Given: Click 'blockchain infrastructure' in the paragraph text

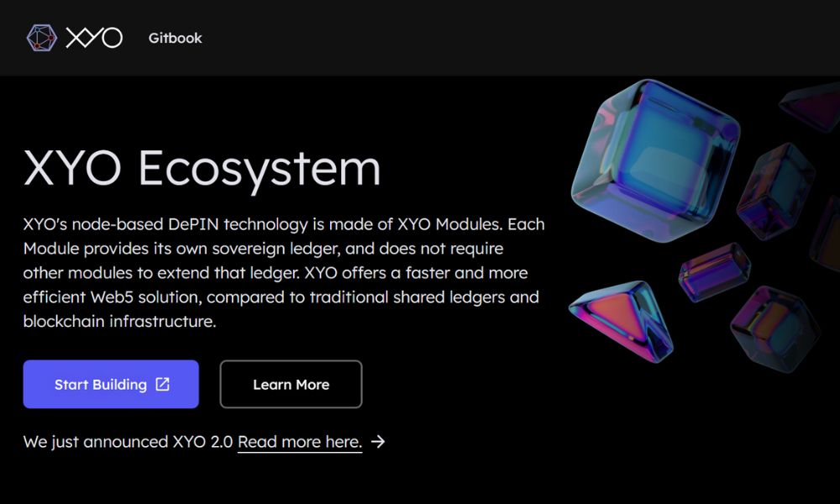Looking at the screenshot, I should pos(119,322).
